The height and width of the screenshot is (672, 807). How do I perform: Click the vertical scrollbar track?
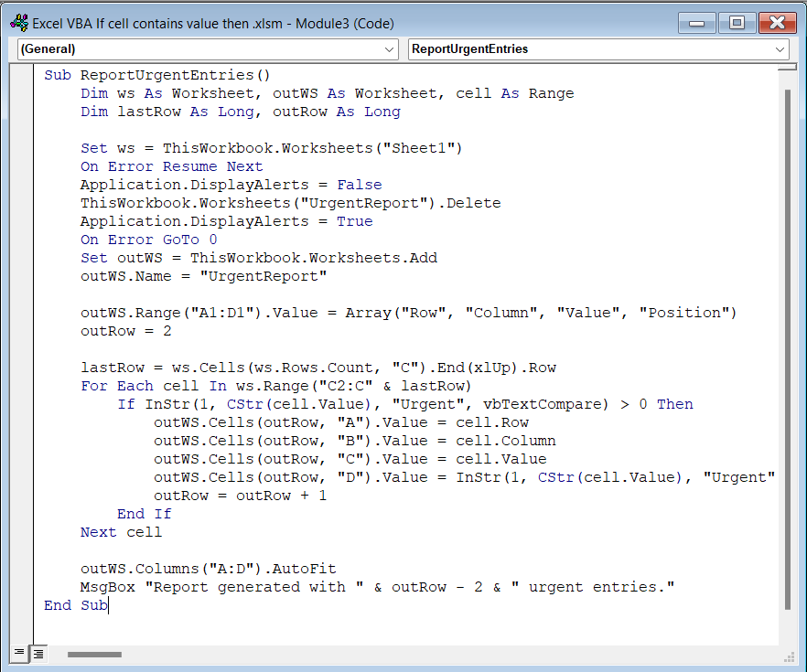click(x=788, y=366)
